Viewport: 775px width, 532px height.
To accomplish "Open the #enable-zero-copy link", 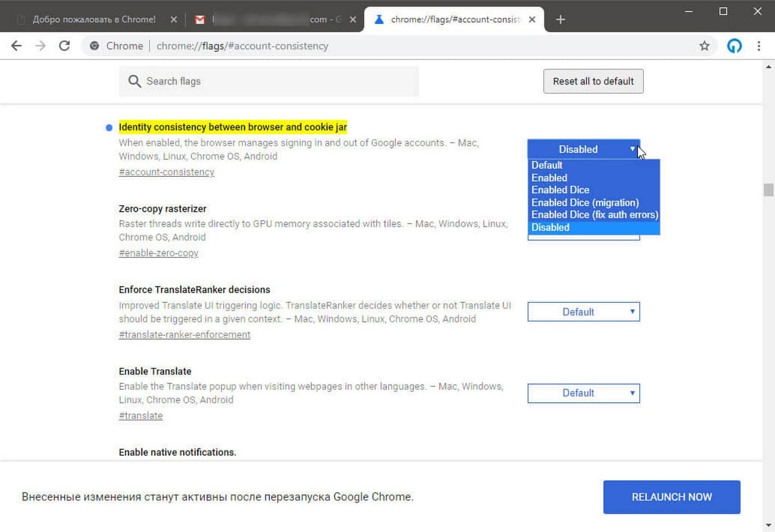I will coord(158,253).
